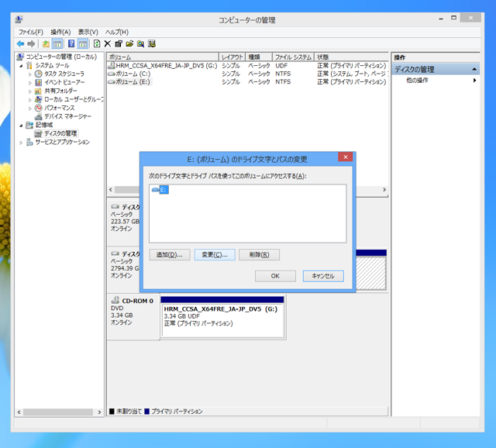The width and height of the screenshot is (496, 448).
Task: Click the 変更(C)... button
Action: pos(215,255)
